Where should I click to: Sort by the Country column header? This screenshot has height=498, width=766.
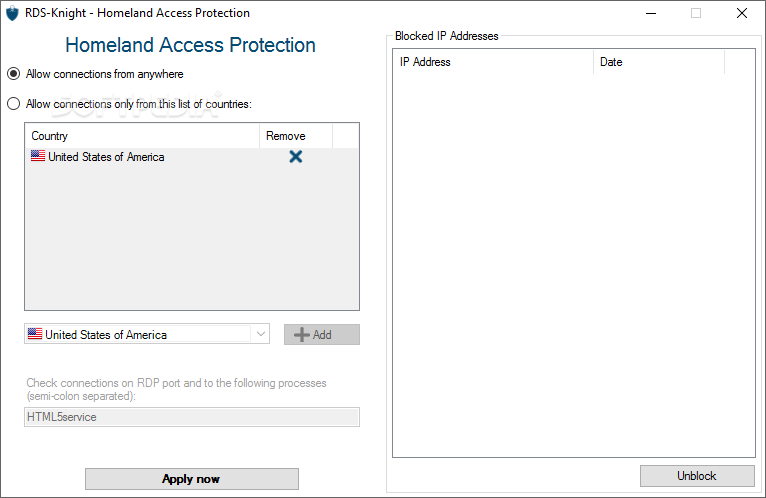click(x=142, y=136)
